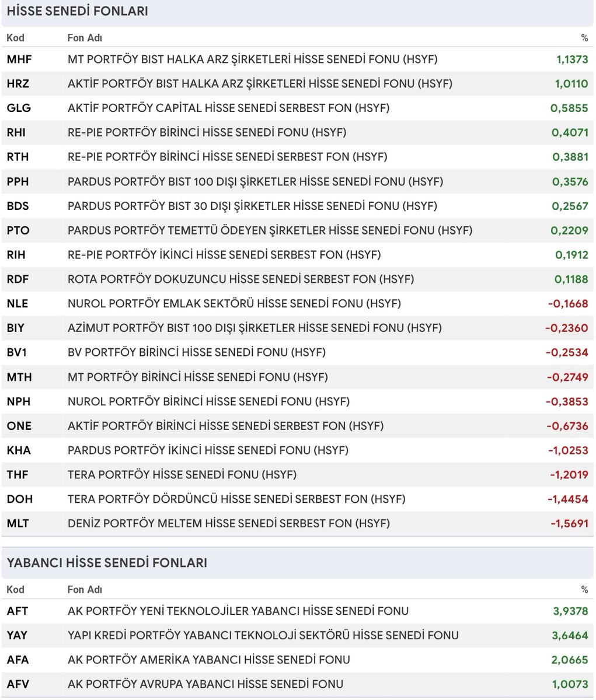Open PARDUS PORTFÖY BIST 100 DIŞI ŞİRKETLER fund
This screenshot has height=700, width=596.
point(256,182)
